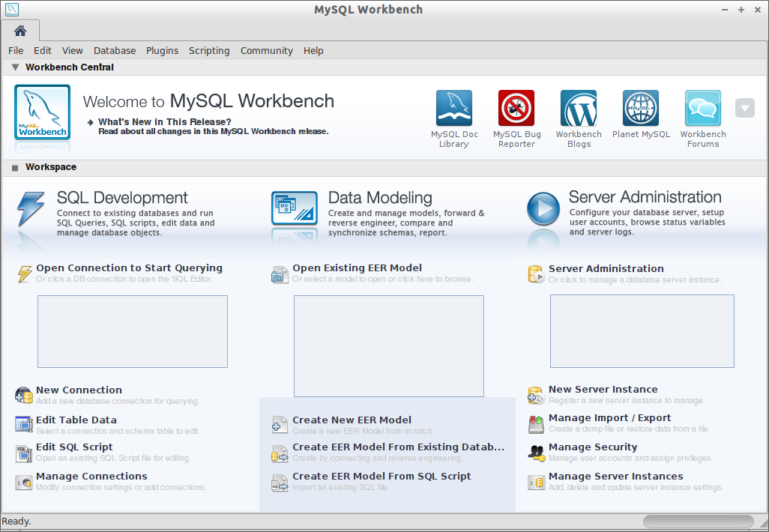Click the What's New in This Release link
This screenshot has width=769, height=532.
[x=164, y=121]
